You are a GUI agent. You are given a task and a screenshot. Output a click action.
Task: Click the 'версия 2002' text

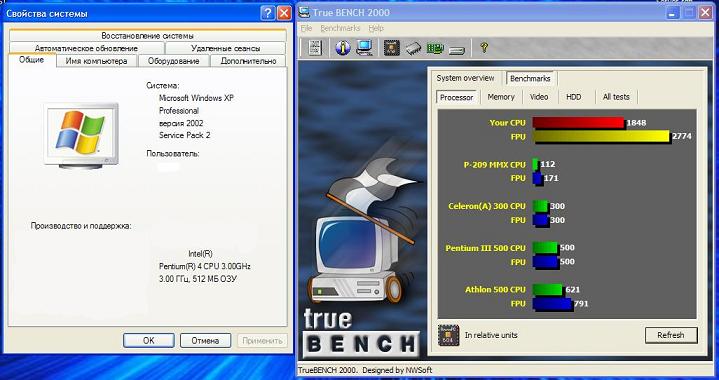(181, 123)
